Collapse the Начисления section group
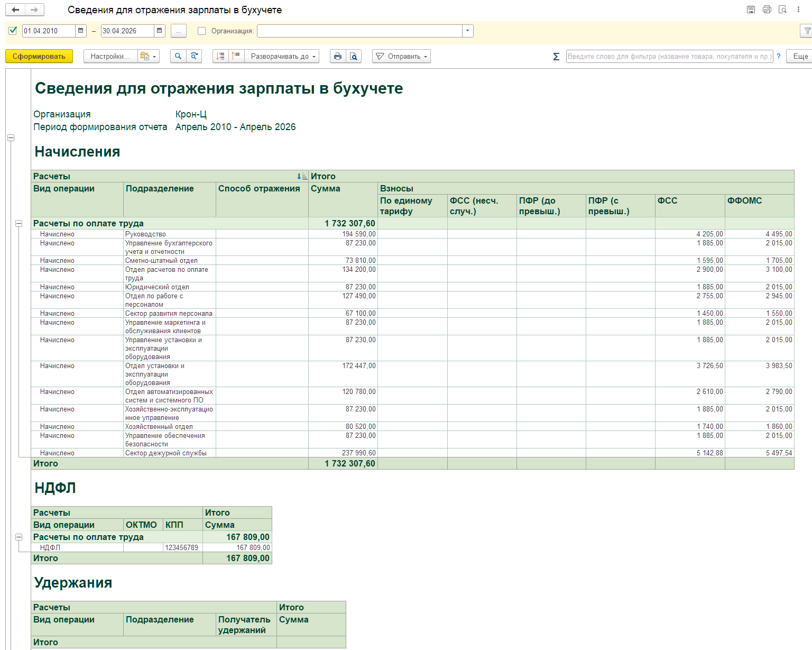Image resolution: width=812 pixels, height=650 pixels. click(11, 138)
